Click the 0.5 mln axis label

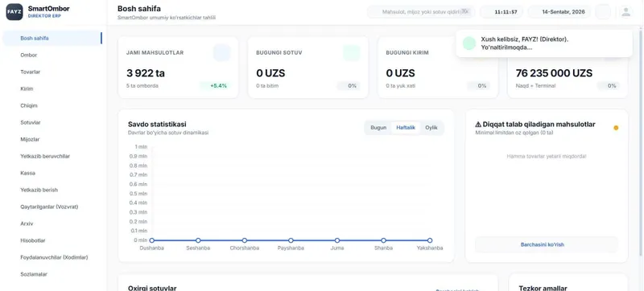pos(138,194)
